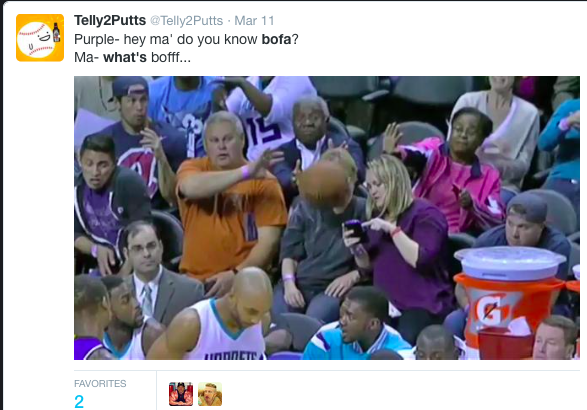This screenshot has height=410, width=587.
Task: Click the highlighted word what's in tweet
Action: point(125,57)
